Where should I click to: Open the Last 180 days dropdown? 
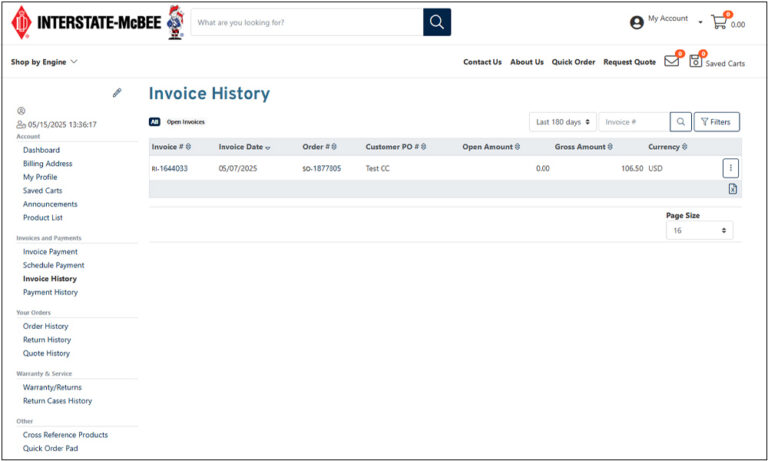tap(563, 122)
